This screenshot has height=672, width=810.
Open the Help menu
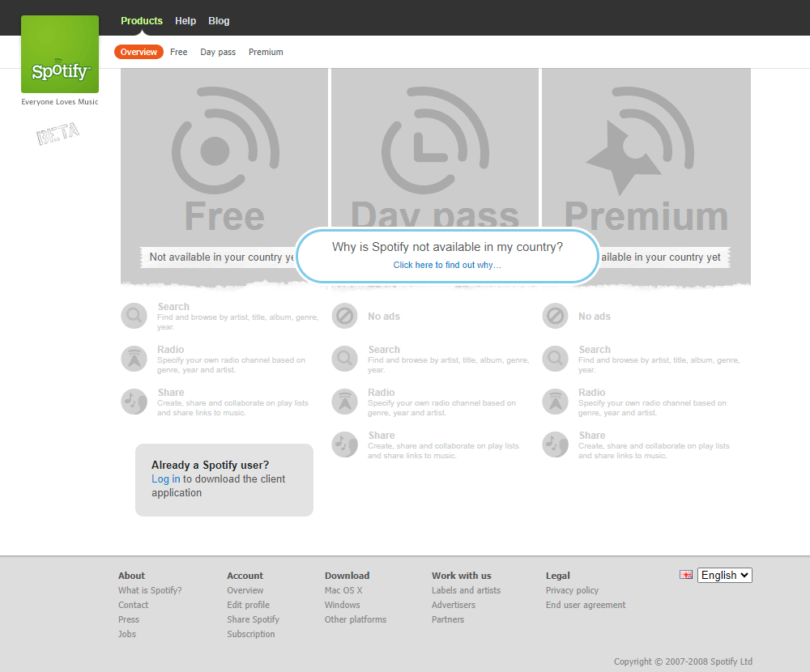[185, 21]
